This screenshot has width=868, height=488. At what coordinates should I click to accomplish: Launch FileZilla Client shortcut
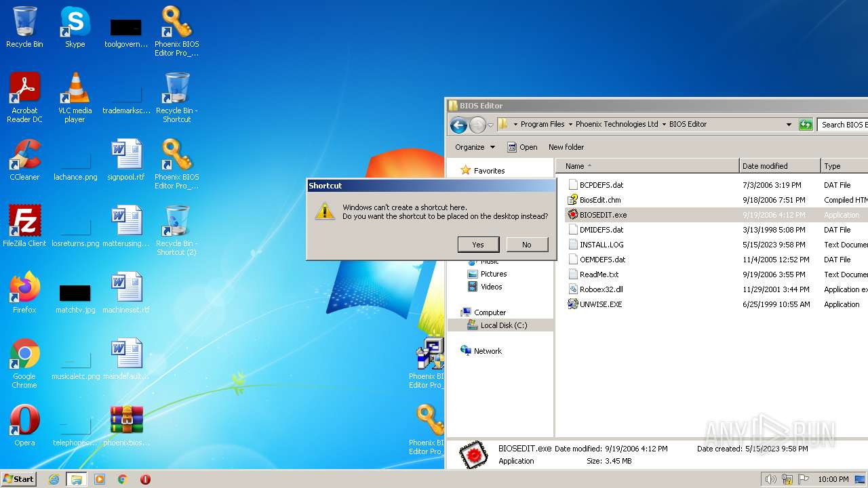[24, 226]
